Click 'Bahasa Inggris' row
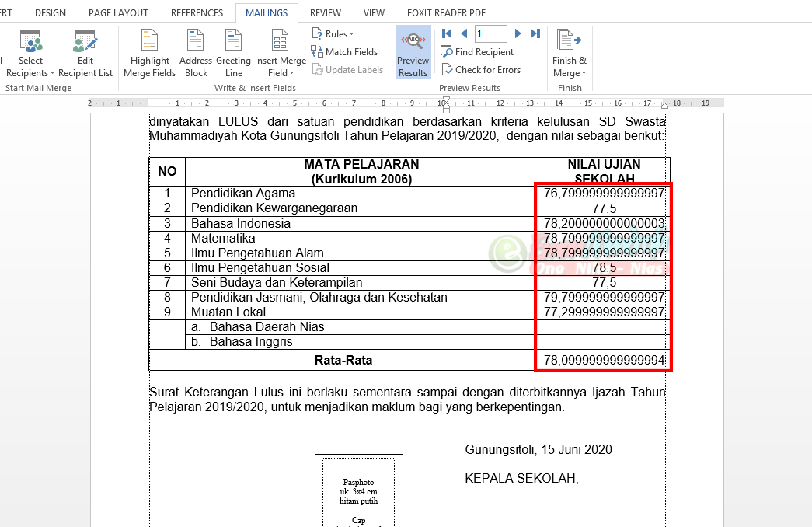Screen dimensions: 812x527 click(361, 342)
